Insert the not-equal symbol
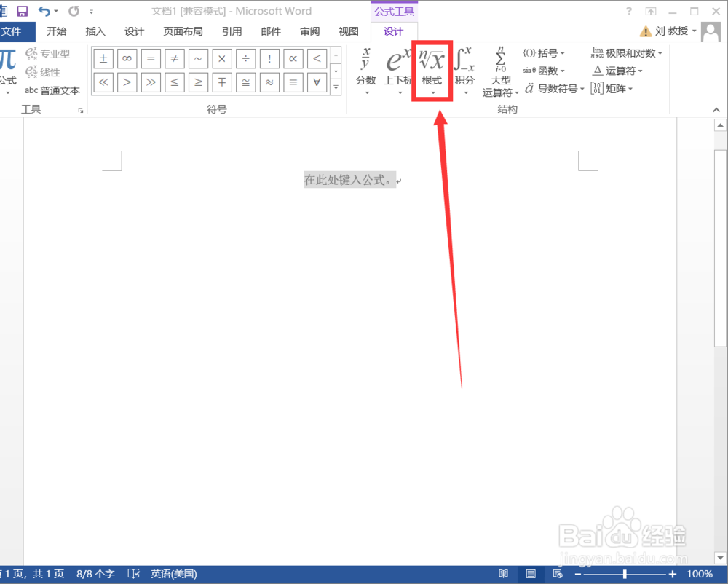Image resolution: width=728 pixels, height=584 pixels. pos(173,58)
